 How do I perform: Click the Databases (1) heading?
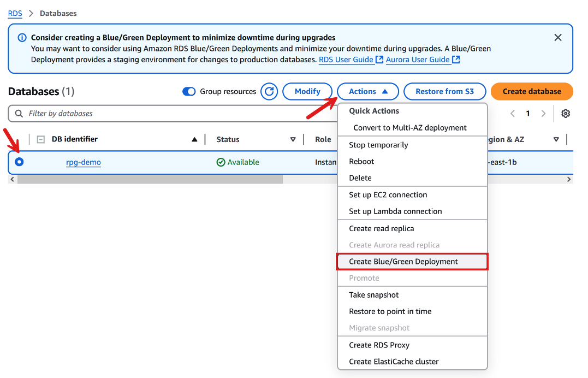pos(41,92)
